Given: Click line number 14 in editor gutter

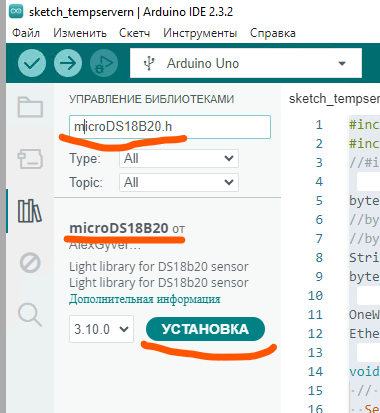Looking at the screenshot, I should [x=315, y=372].
